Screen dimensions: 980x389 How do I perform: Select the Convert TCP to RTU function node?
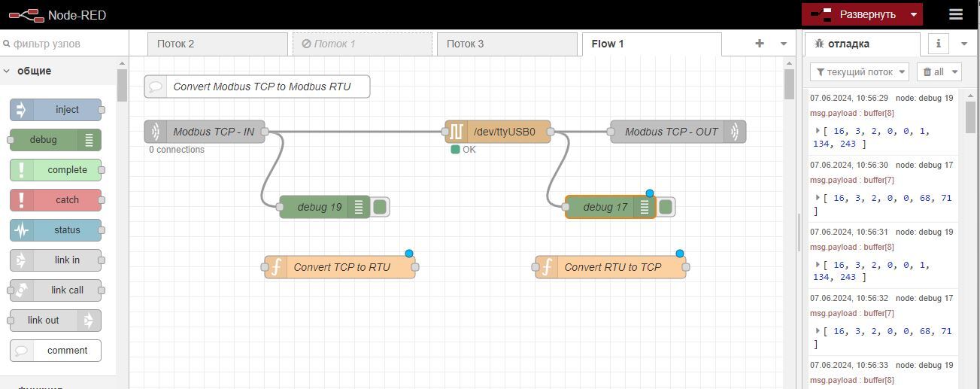[x=340, y=267]
